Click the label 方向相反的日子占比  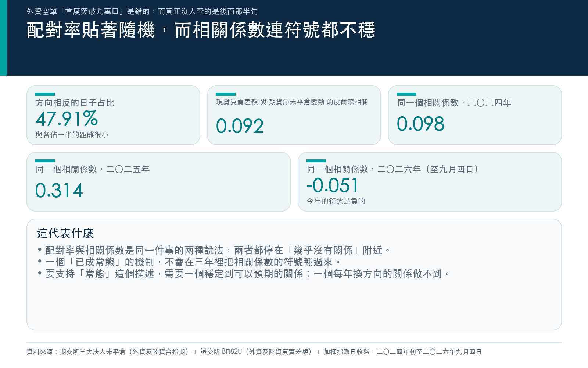coord(75,103)
